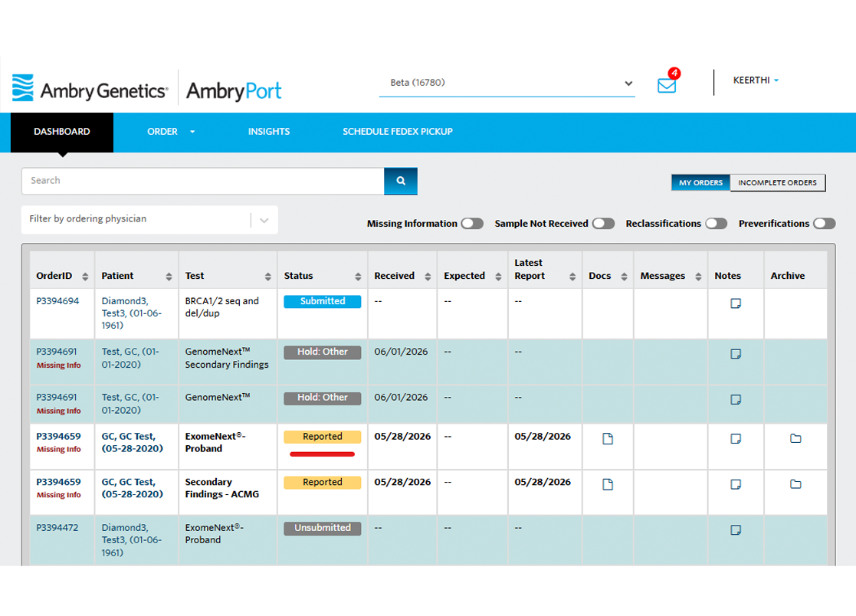Go to the DASHBOARD tab
This screenshot has width=856, height=616.
pyautogui.click(x=61, y=132)
